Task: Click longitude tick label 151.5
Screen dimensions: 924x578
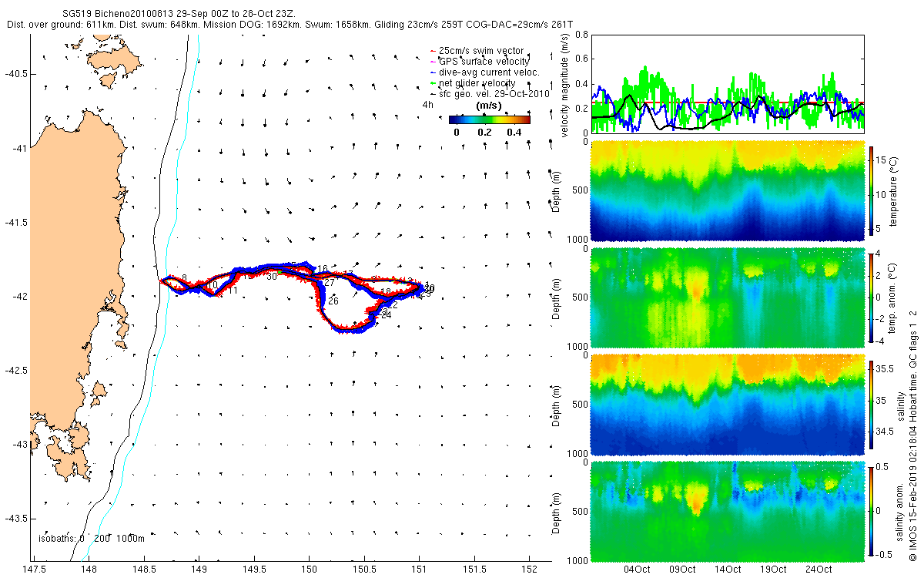Action: click(x=474, y=569)
